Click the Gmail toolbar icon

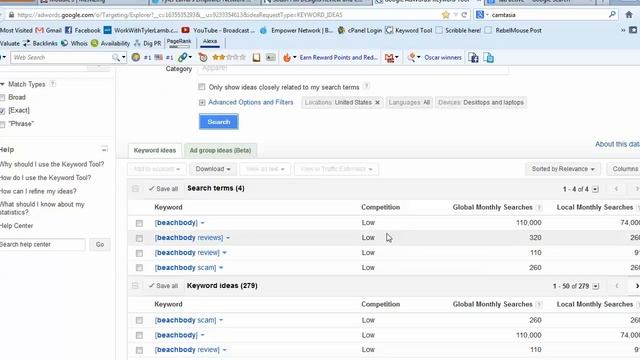tap(389, 58)
